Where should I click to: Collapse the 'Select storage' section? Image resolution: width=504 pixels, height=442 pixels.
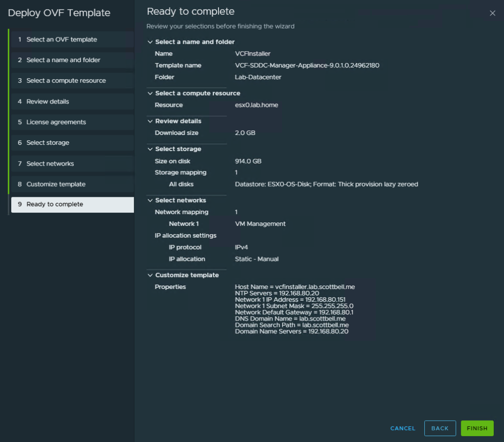[x=150, y=149]
